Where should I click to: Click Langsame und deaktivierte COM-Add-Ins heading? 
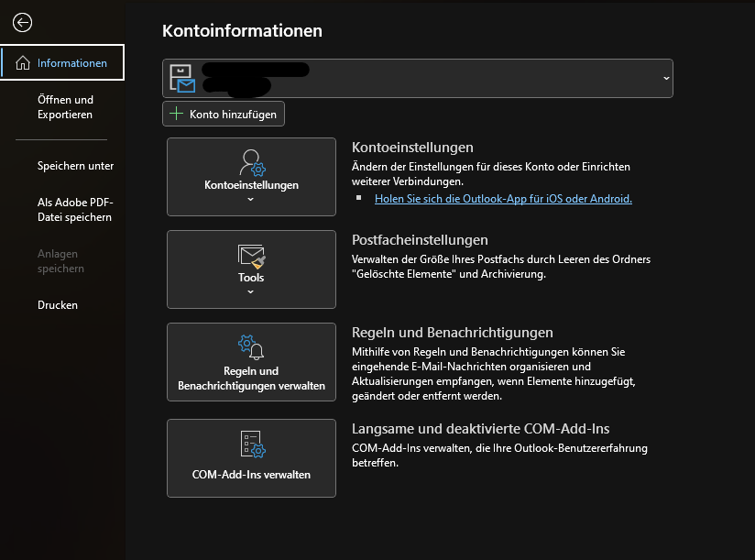480,429
